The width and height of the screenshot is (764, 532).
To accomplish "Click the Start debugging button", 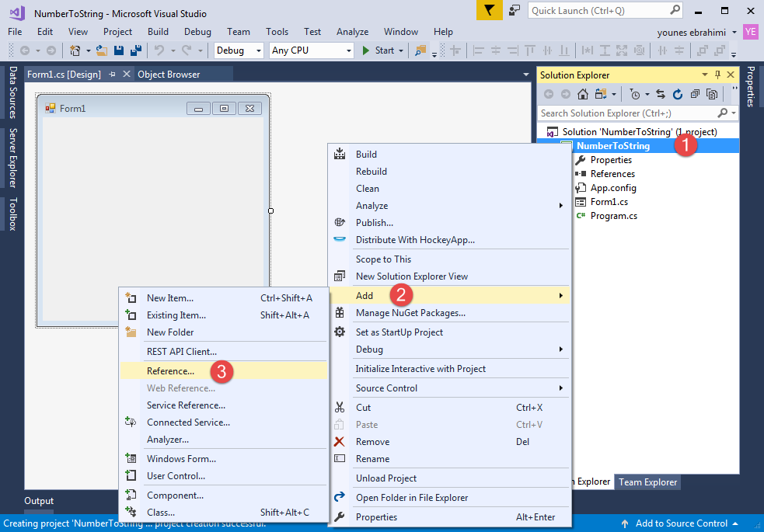I will pos(379,50).
